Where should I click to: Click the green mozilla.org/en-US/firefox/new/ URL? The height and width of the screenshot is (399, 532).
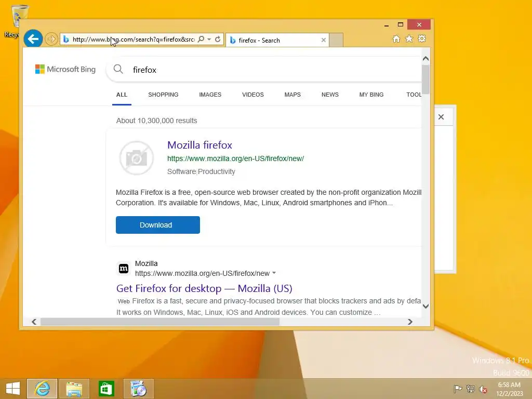click(235, 158)
